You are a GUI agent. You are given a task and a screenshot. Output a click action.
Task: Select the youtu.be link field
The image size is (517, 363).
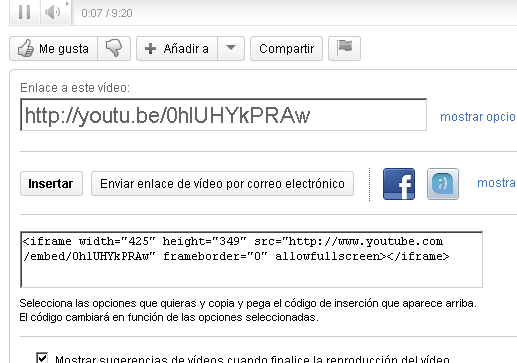(223, 115)
